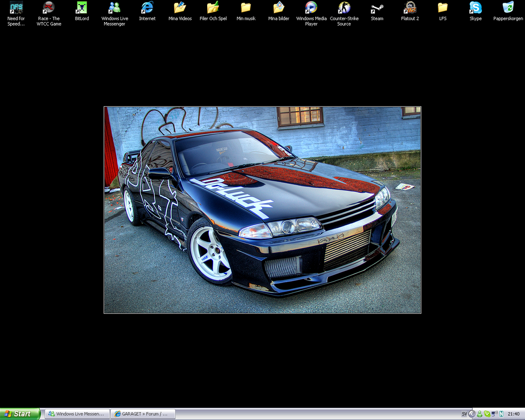Click the Messenger status icon in the tray
The height and width of the screenshot is (420, 525).
479,413
